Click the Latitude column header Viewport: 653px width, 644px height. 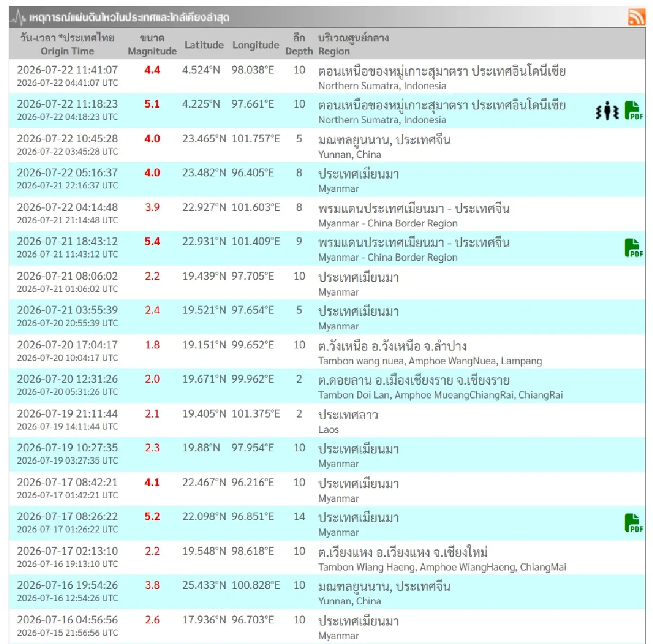204,45
